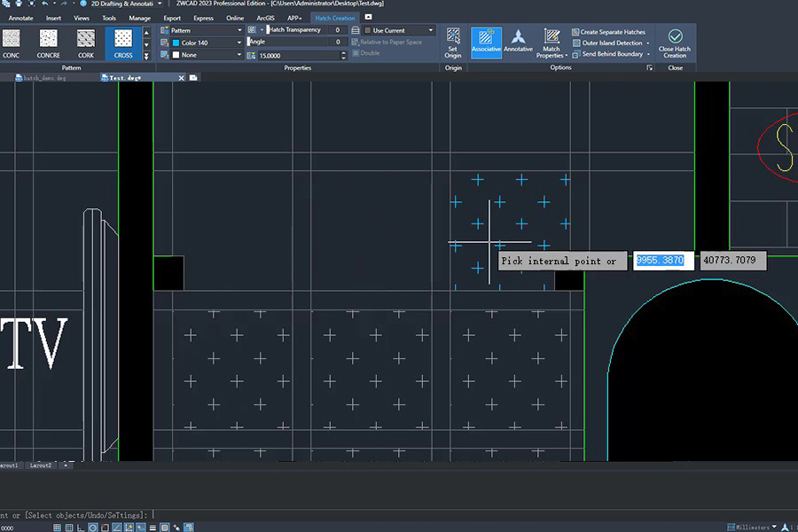Toggle polar tracking in status bar
The height and width of the screenshot is (532, 798).
92,528
